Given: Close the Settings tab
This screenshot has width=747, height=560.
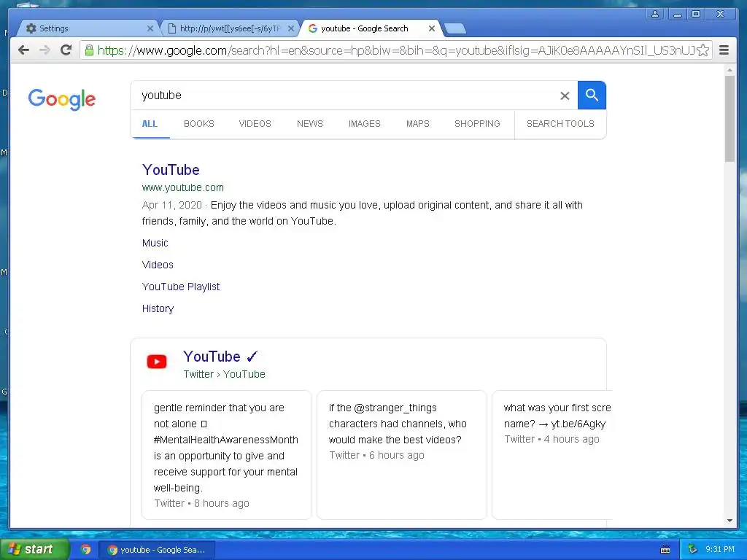Looking at the screenshot, I should (x=150, y=28).
